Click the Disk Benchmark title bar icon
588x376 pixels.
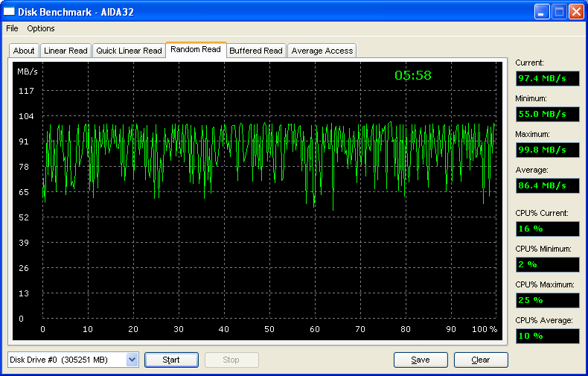[x=9, y=12]
